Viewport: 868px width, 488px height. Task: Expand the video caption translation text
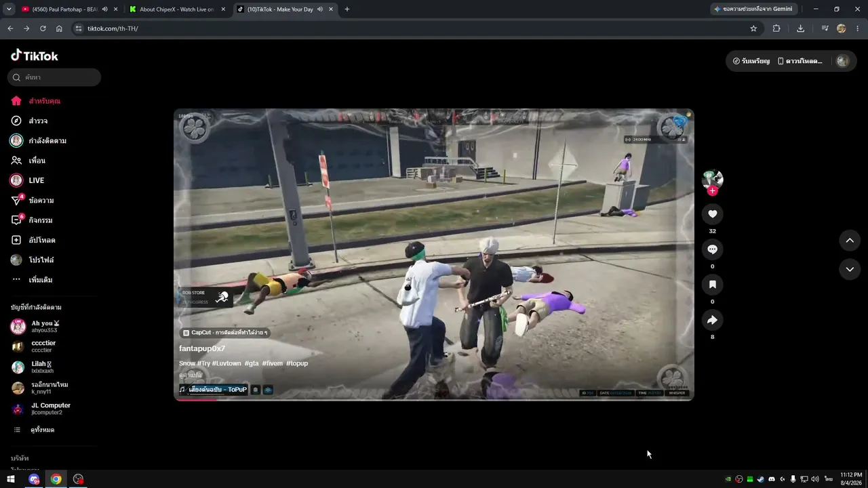pos(191,375)
